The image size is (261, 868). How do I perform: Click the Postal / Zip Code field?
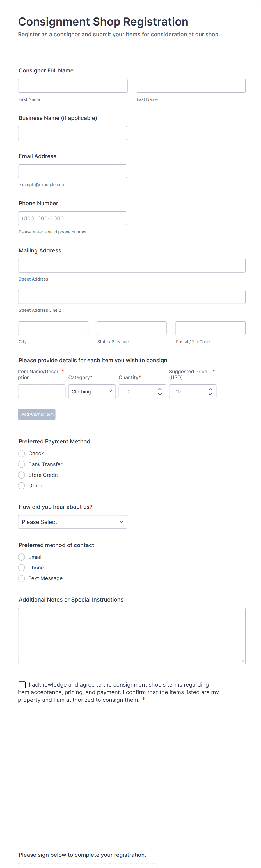click(x=210, y=328)
